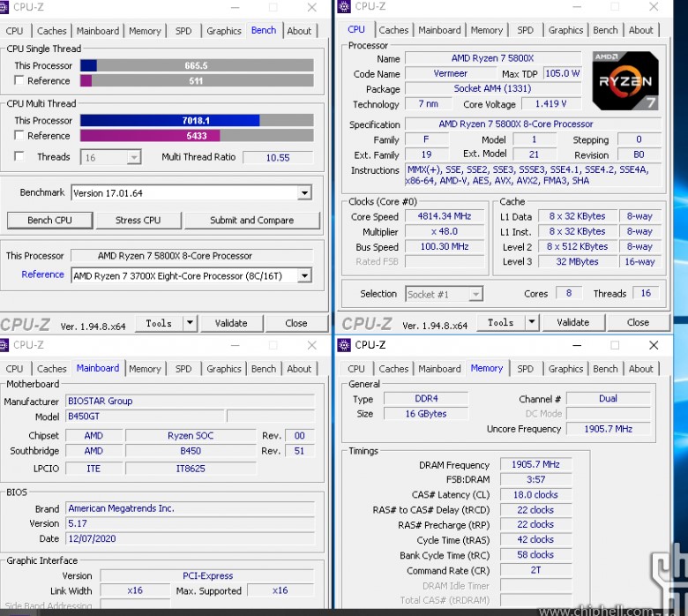This screenshot has height=616, width=688.
Task: Tick the Threads checkbox in Bench window
Action: (19, 156)
